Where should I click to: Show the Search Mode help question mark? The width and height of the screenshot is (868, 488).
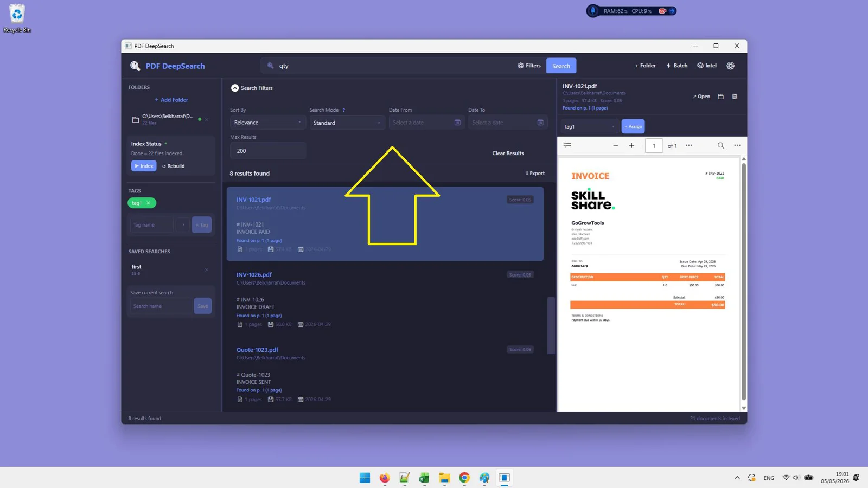point(343,110)
